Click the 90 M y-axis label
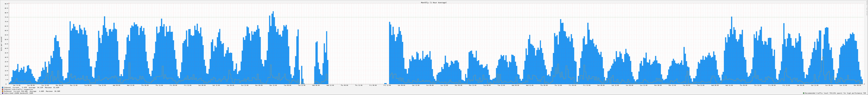Screen dimensions: 868x95 click(6, 4)
